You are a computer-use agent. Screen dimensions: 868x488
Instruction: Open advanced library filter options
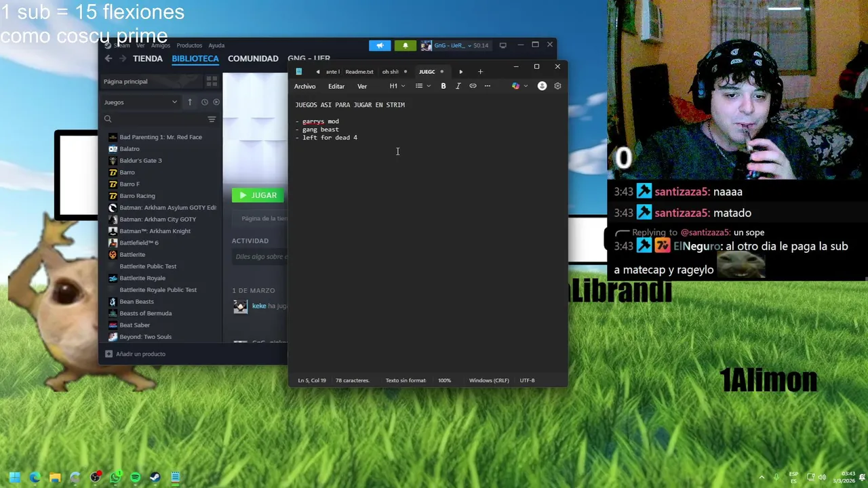tap(212, 119)
